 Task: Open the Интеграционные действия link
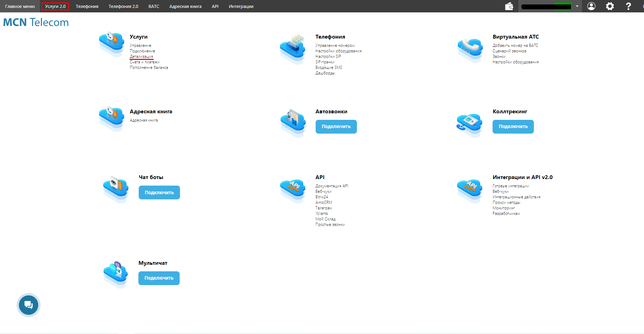pos(517,197)
